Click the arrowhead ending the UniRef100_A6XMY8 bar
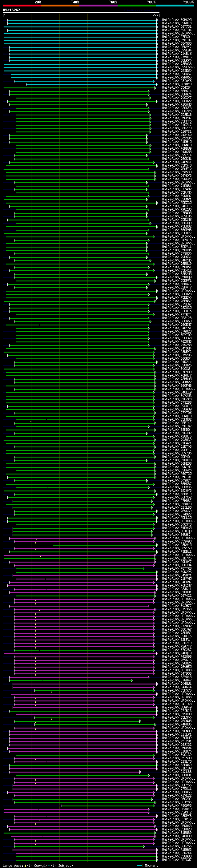 [x=157, y=84]
